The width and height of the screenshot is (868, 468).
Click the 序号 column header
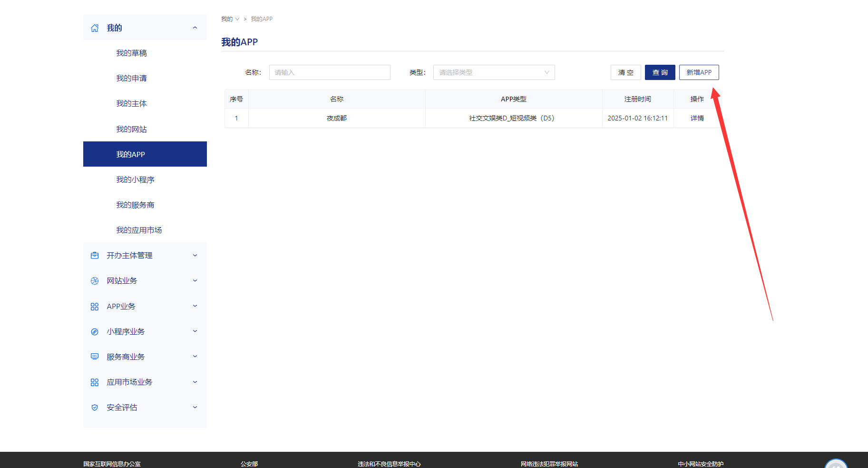pos(236,99)
